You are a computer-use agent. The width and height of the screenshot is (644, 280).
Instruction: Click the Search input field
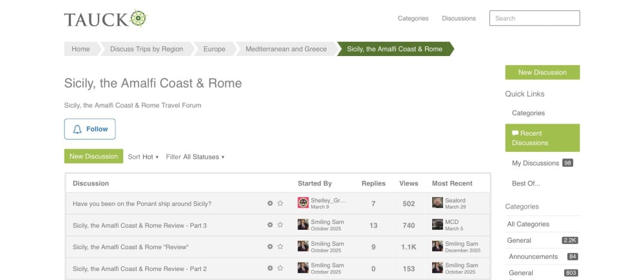535,19
